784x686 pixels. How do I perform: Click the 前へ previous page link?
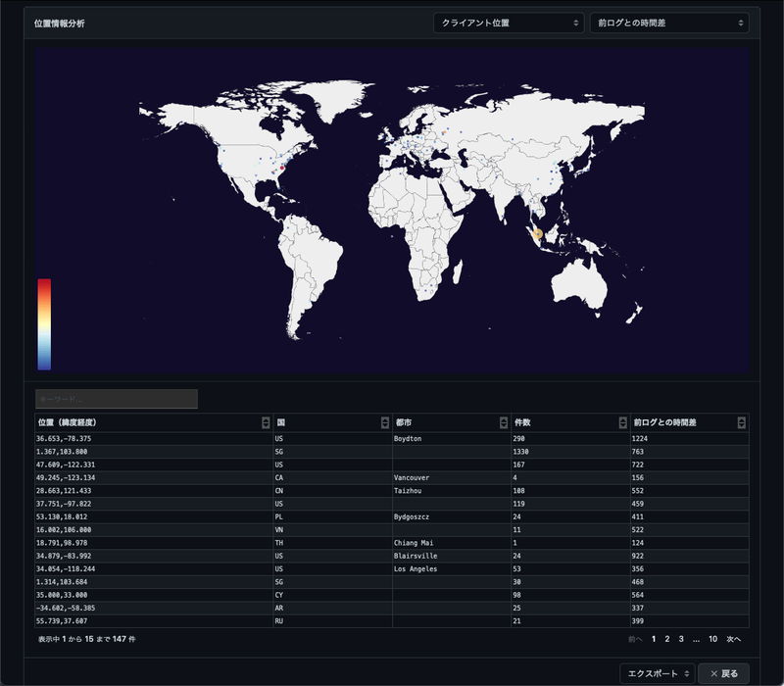[635, 639]
